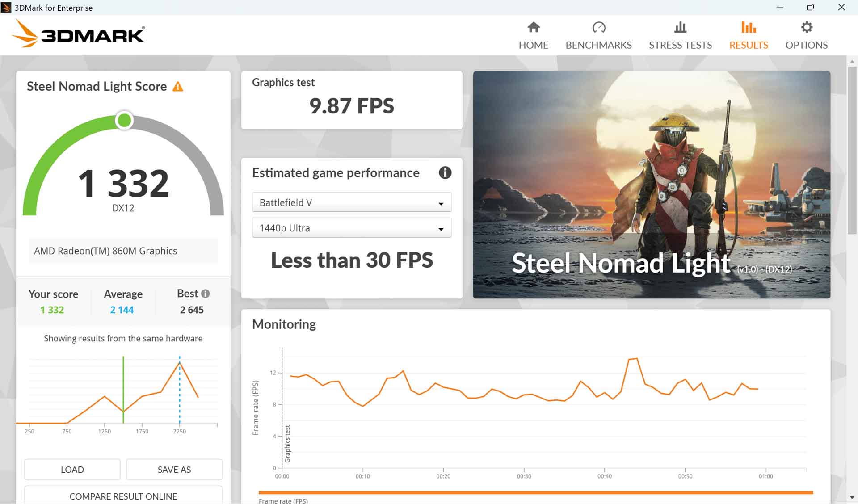Click the orange Frame rate timeline bar
This screenshot has height=504, width=858.
(535, 492)
